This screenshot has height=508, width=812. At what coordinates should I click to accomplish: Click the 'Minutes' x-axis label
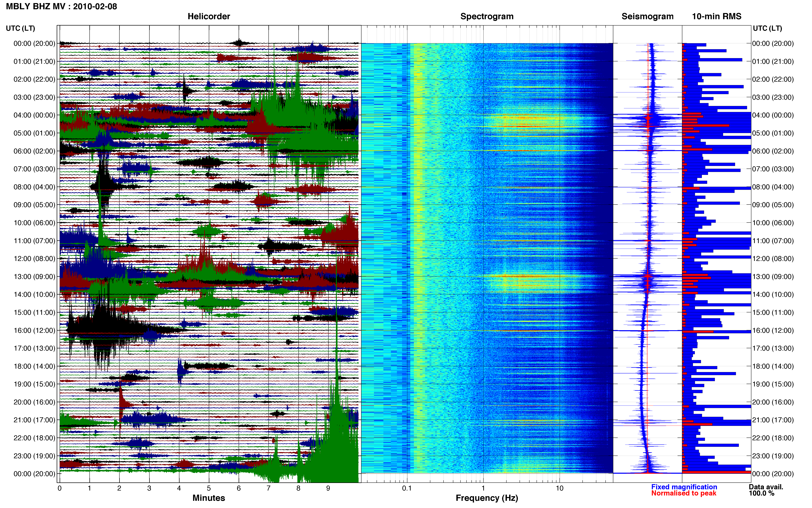click(209, 498)
